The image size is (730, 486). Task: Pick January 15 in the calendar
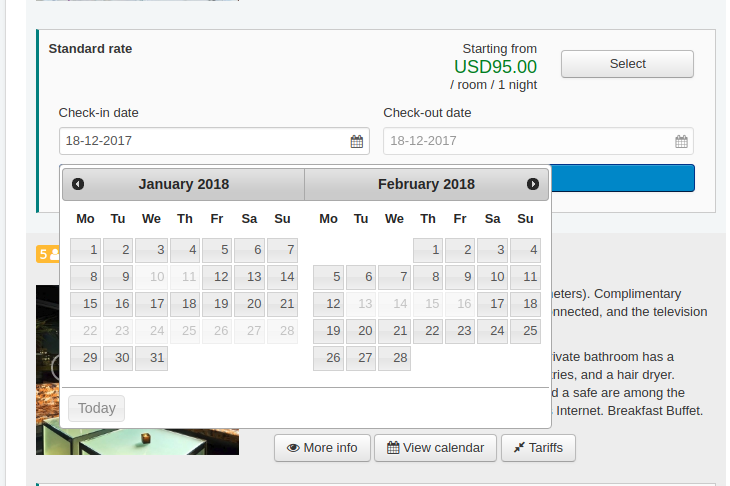[86, 304]
